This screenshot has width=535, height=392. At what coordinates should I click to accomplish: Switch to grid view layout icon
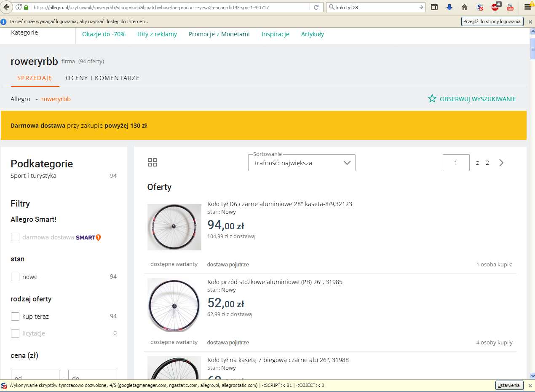coord(152,162)
